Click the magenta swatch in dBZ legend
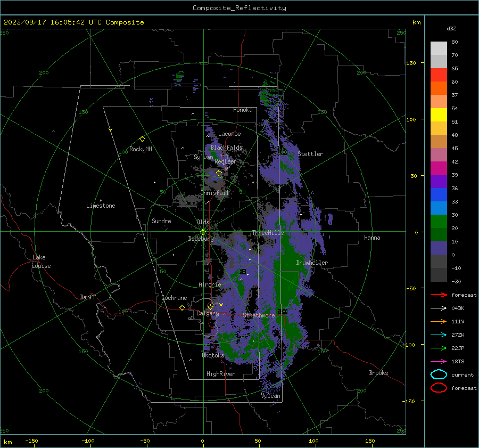Viewport: 479px width, 448px height. click(439, 168)
